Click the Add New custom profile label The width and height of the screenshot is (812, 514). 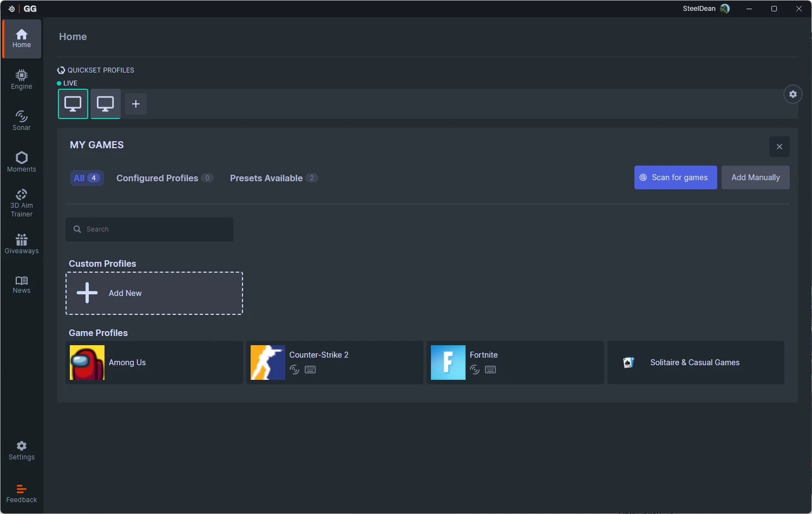[125, 293]
